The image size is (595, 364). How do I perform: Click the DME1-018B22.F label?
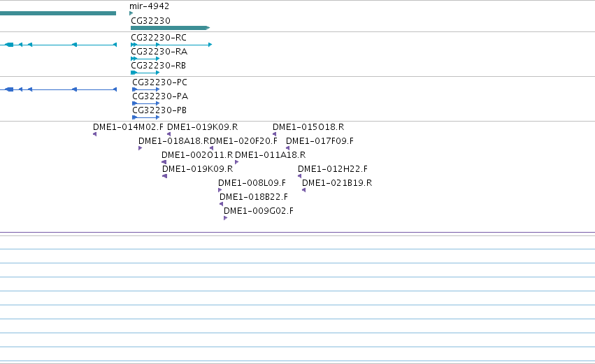[254, 197]
